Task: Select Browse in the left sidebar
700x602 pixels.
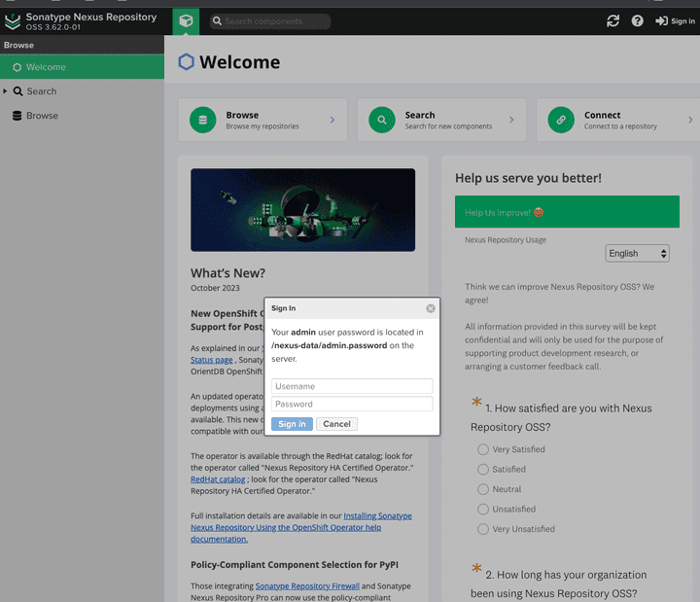Action: (x=42, y=116)
